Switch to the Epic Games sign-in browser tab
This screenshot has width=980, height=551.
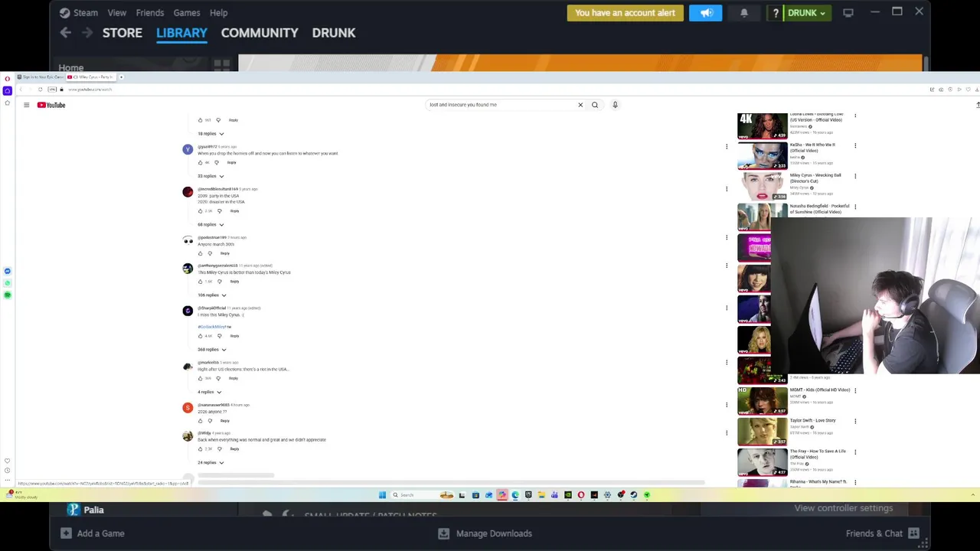(x=42, y=77)
